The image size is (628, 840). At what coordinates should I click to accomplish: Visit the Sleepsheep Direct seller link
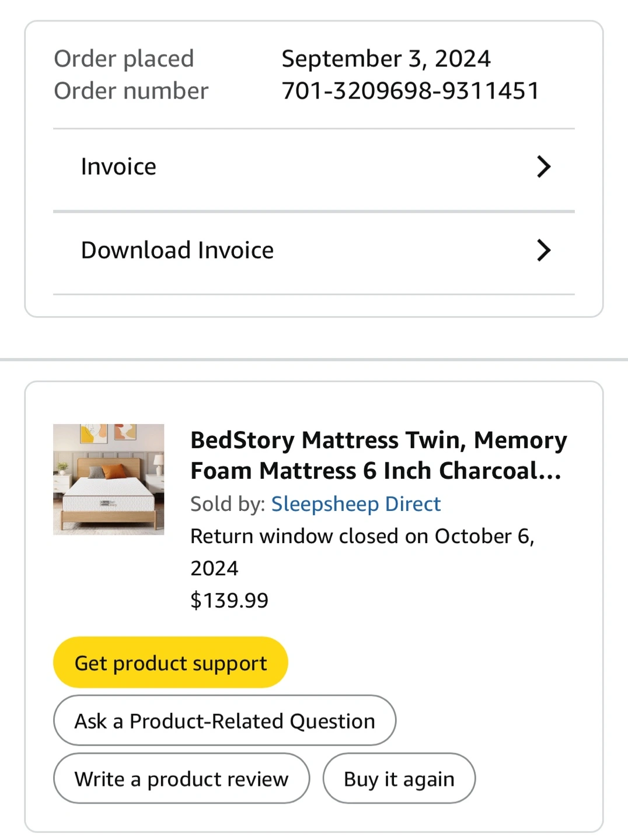click(x=355, y=504)
